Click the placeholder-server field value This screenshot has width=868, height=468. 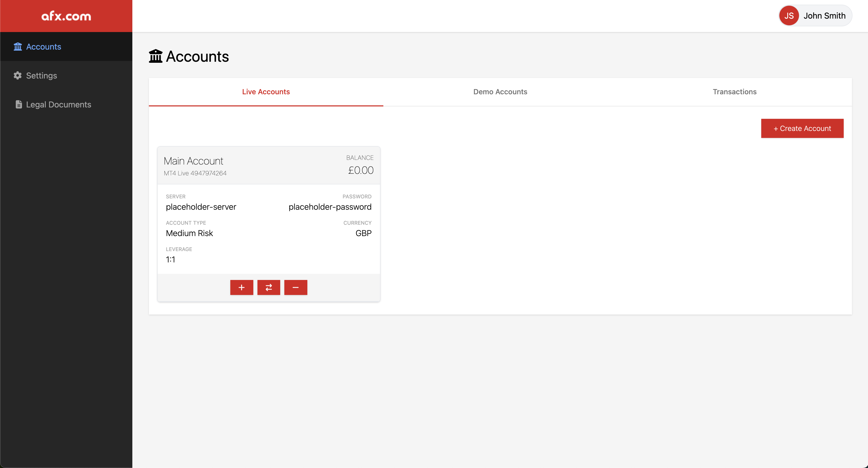201,206
